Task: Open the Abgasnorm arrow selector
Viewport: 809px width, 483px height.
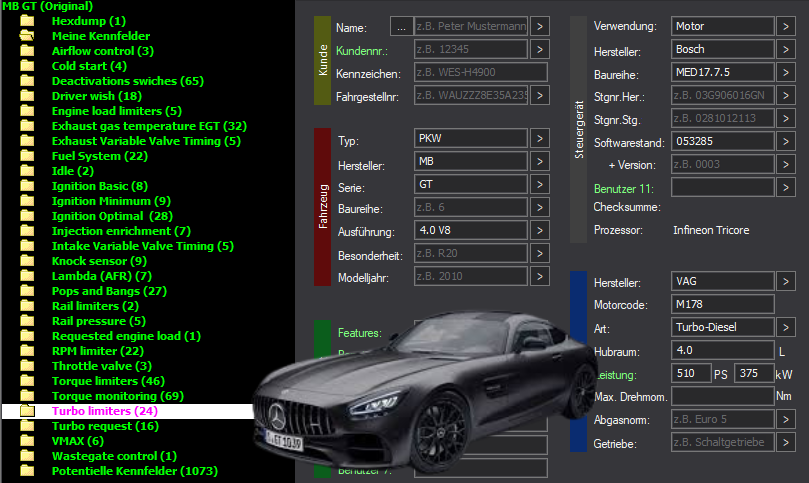Action: pyautogui.click(x=786, y=420)
